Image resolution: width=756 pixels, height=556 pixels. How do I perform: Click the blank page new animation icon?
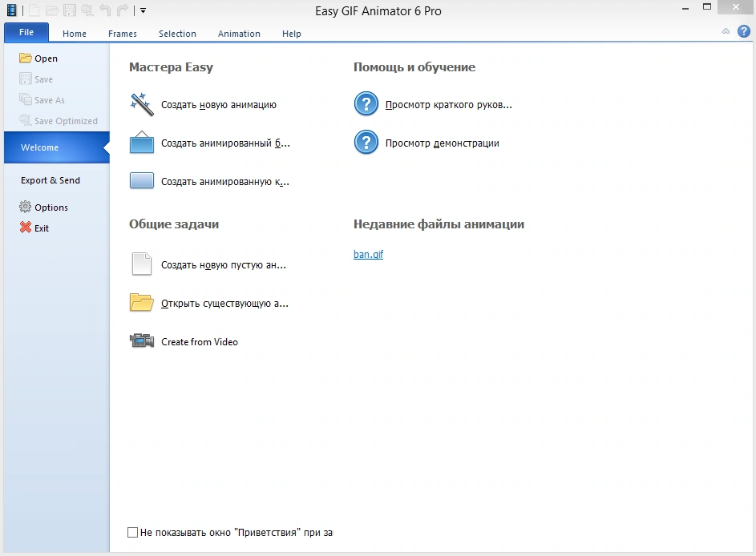pos(142,264)
